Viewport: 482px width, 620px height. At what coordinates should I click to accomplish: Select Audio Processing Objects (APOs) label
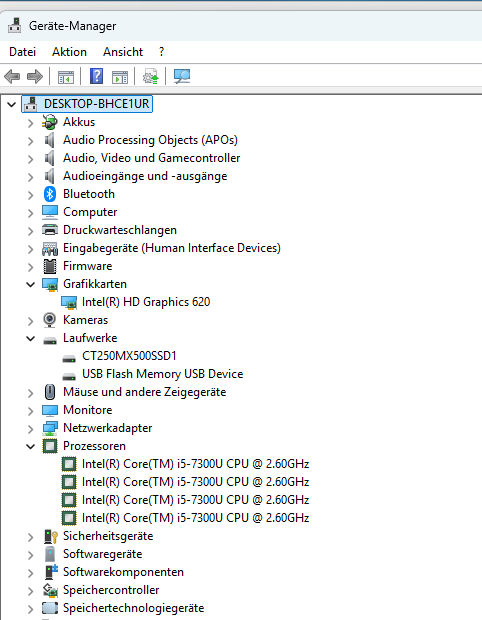click(x=150, y=140)
